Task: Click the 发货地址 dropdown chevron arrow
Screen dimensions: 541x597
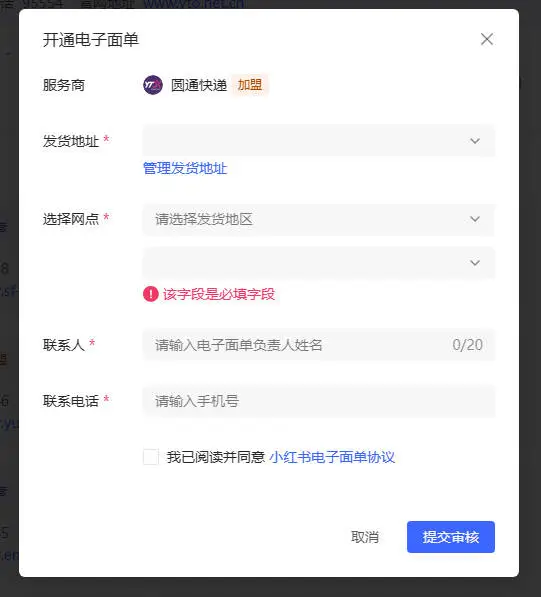Action: click(x=475, y=141)
